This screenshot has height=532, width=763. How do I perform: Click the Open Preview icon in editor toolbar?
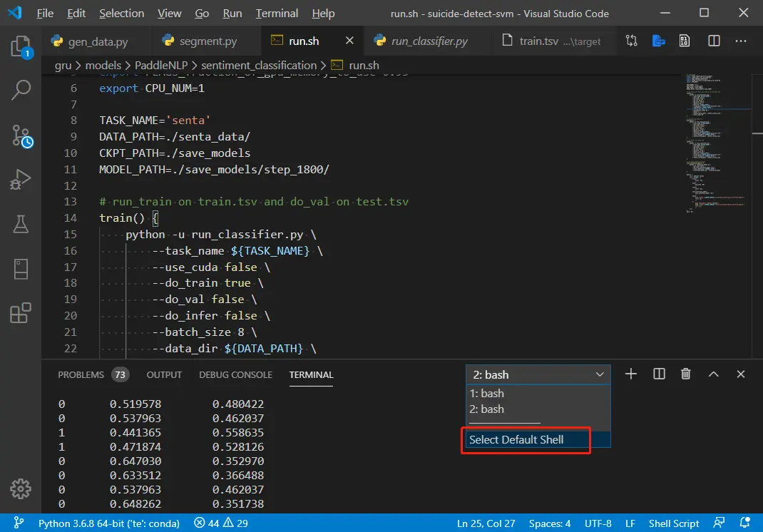685,41
